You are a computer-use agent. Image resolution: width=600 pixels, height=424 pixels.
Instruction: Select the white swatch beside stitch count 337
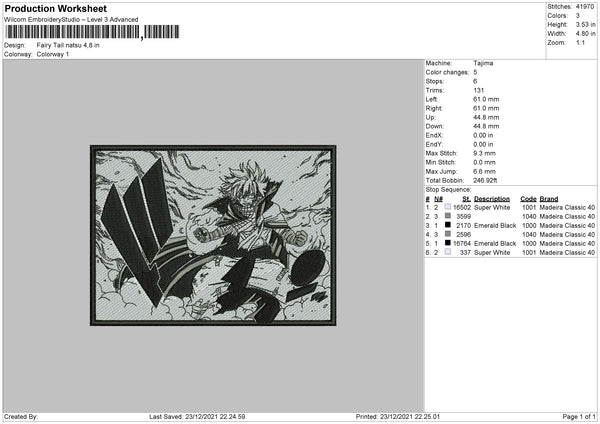click(448, 252)
